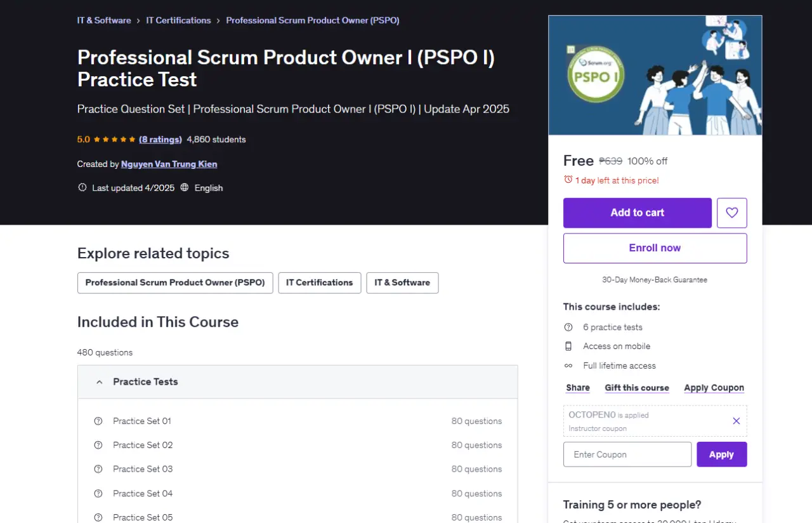Click the struck-through ₱639 original price
Viewport: 812px width, 523px height.
click(611, 161)
